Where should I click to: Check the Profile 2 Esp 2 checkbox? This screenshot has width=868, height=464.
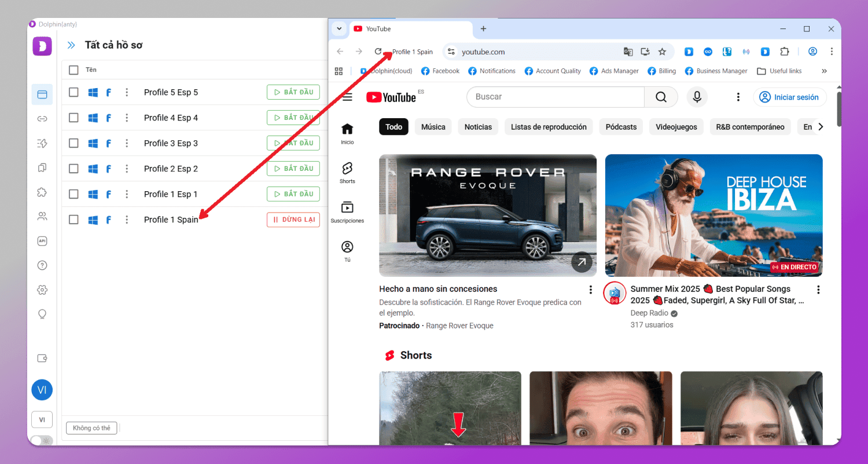coord(73,169)
